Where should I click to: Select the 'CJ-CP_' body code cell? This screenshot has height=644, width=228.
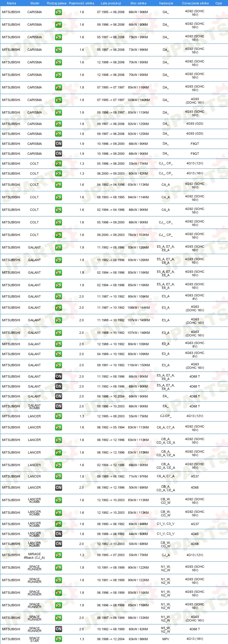(166, 416)
